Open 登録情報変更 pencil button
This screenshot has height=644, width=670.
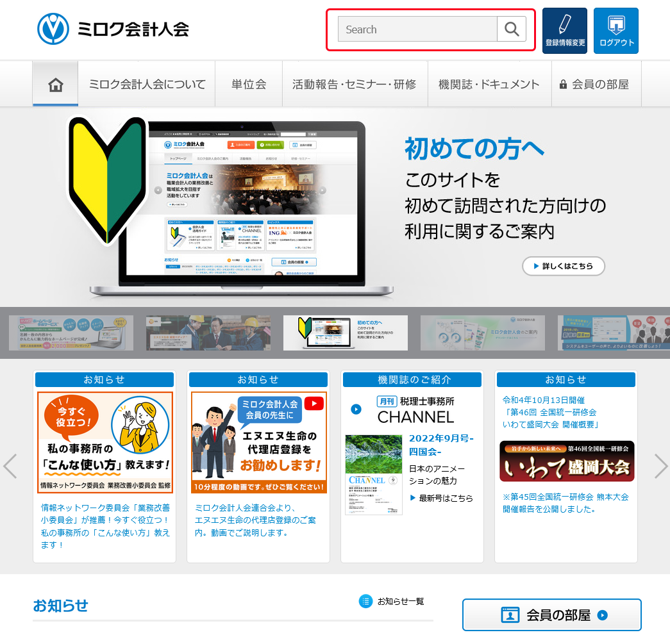[x=564, y=31]
